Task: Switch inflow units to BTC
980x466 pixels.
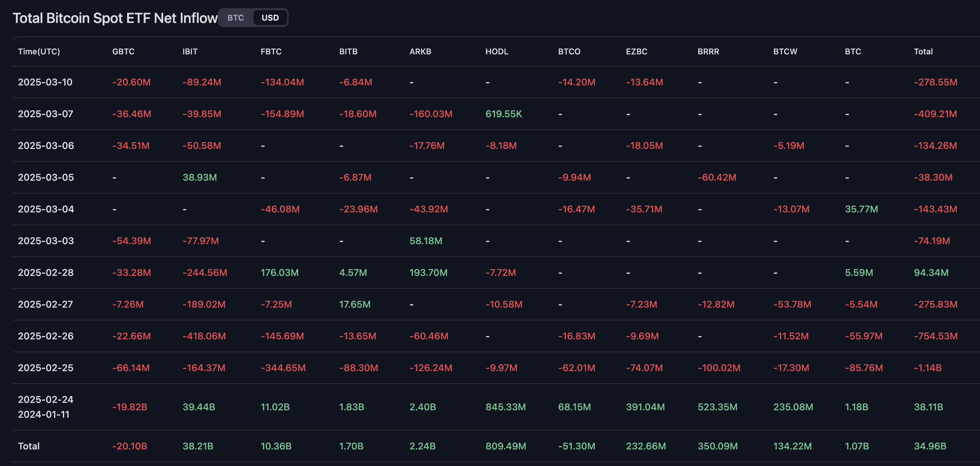Action: tap(236, 18)
